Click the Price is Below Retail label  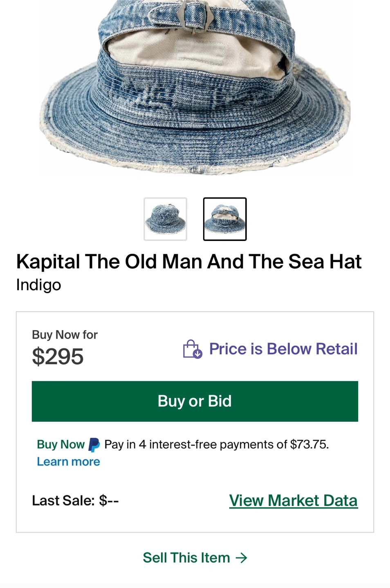(283, 349)
